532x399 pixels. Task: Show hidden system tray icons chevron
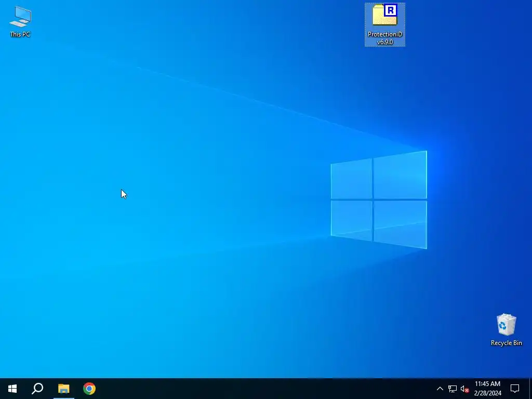(x=440, y=389)
